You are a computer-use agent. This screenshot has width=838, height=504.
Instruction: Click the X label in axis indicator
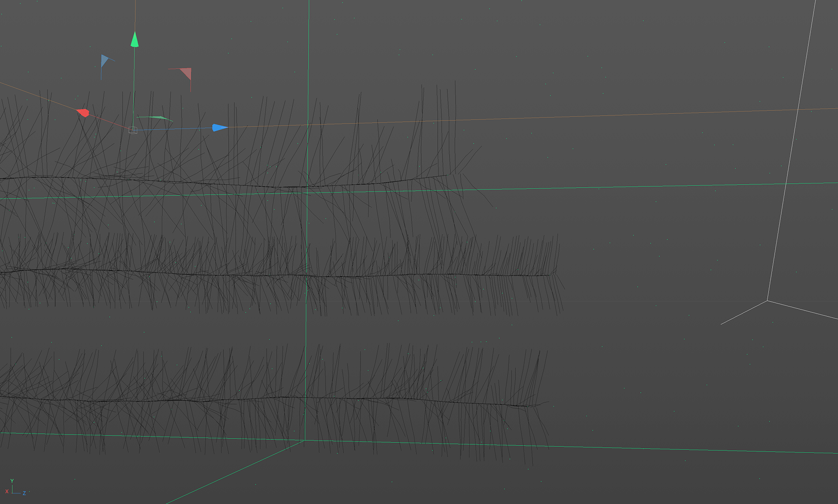(x=7, y=492)
